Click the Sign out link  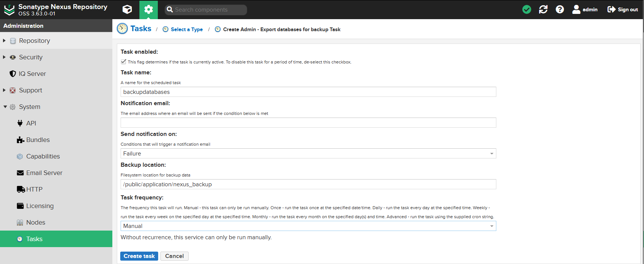tap(628, 9)
